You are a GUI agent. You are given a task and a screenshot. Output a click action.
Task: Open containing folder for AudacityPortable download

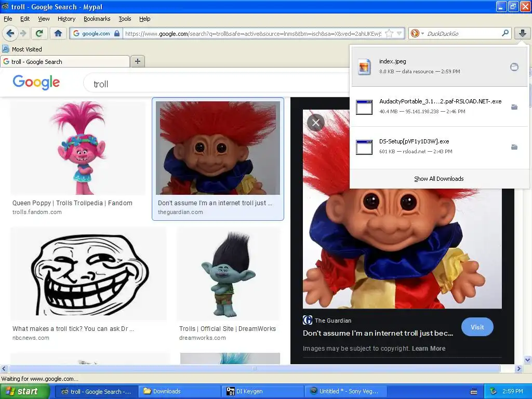[514, 107]
